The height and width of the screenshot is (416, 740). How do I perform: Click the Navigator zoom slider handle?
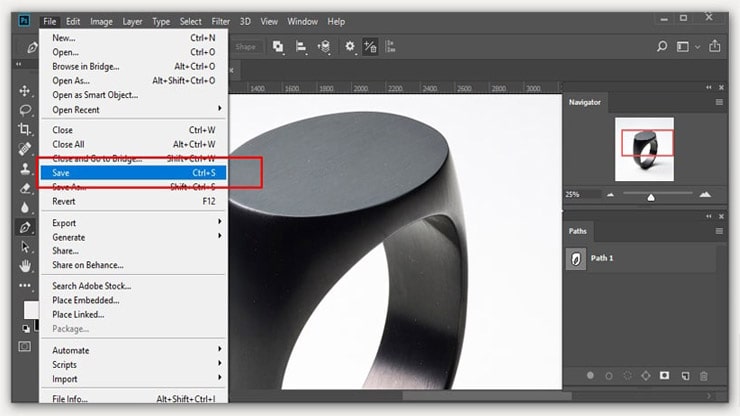[652, 196]
